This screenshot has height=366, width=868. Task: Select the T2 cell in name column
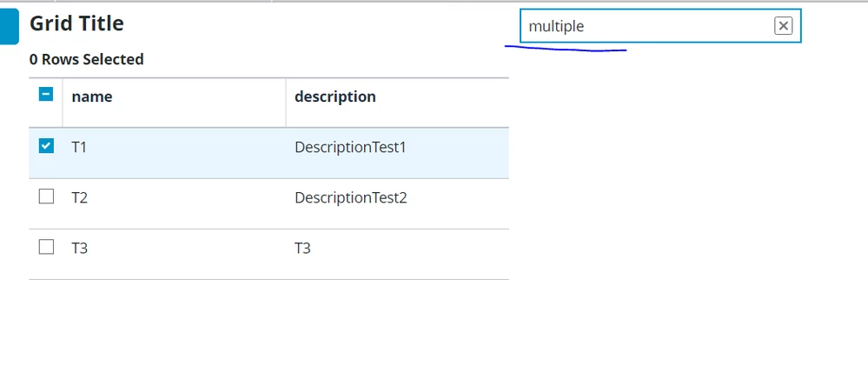[79, 197]
